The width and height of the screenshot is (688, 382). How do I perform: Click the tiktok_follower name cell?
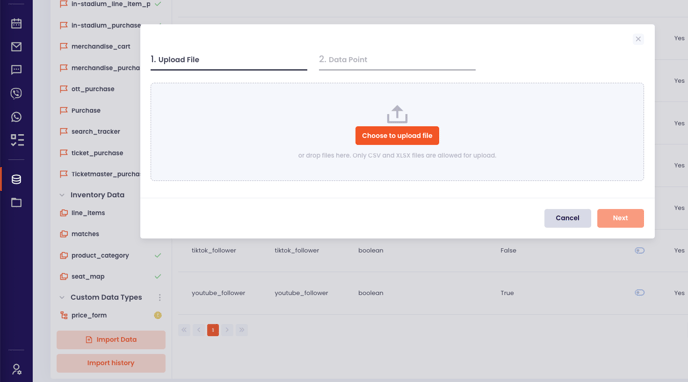214,250
